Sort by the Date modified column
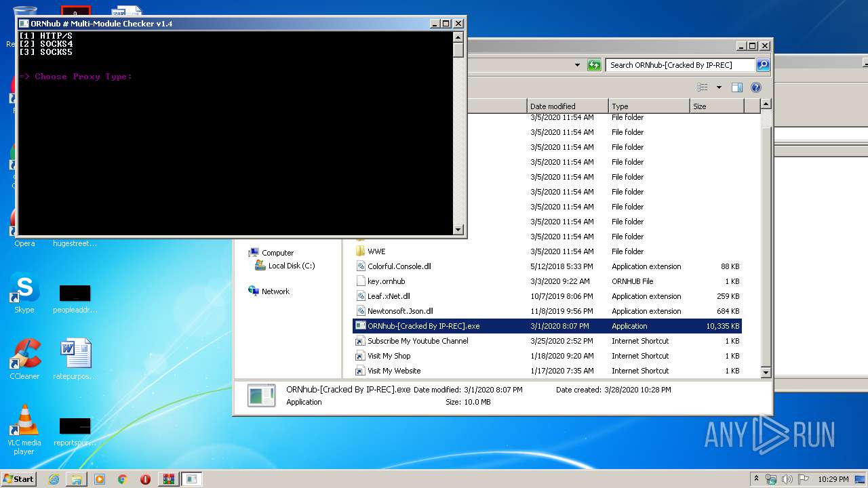 coord(568,106)
